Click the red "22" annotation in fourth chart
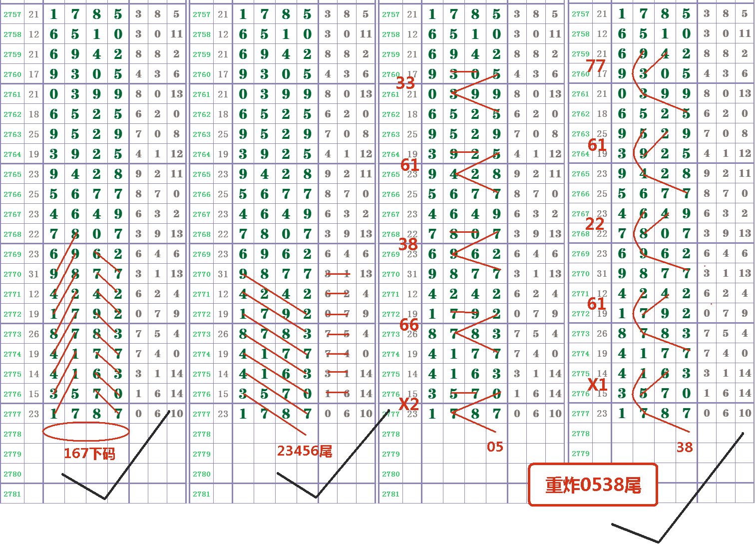The image size is (756, 548). tap(595, 223)
